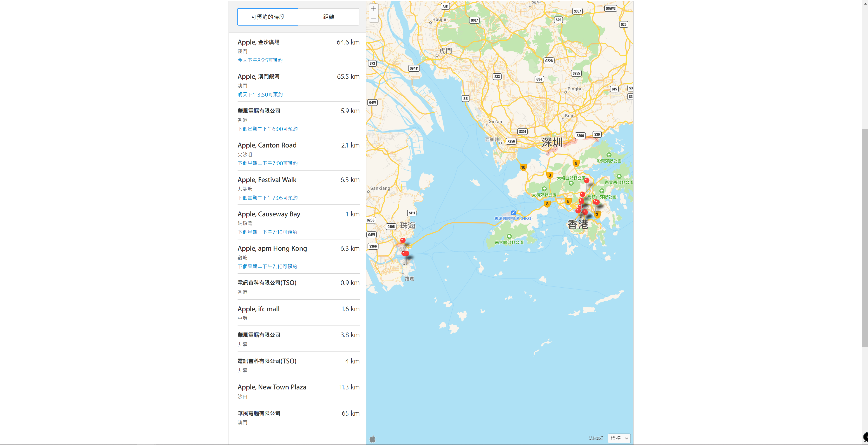Choose the 下個星期二下午6:00可預約 slot
Viewport: 868px width, 445px height.
[x=268, y=129]
